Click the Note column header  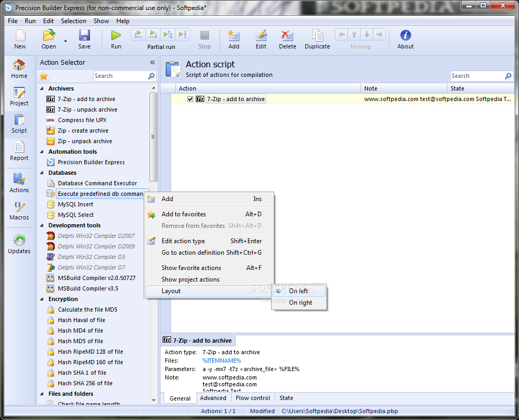(404, 88)
